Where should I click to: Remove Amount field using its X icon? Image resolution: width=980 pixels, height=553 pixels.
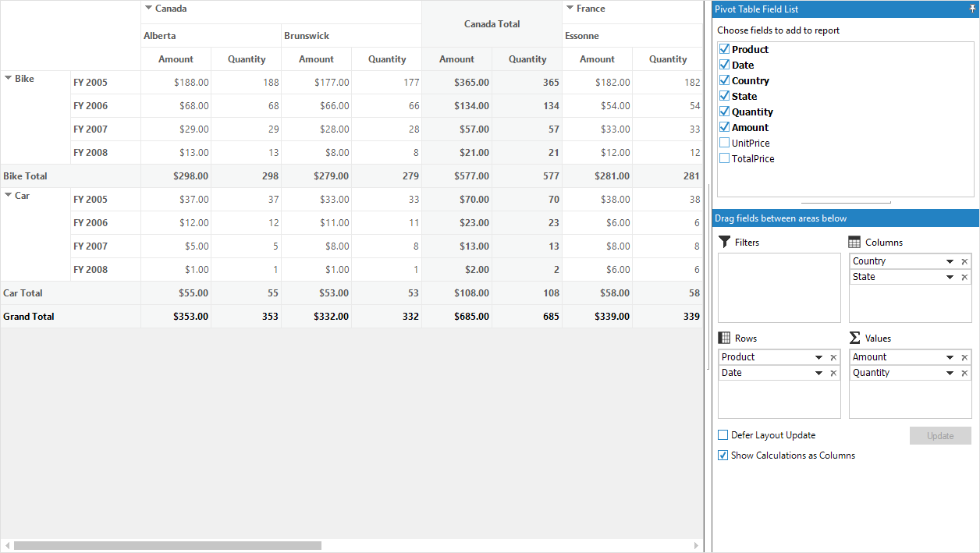(964, 358)
